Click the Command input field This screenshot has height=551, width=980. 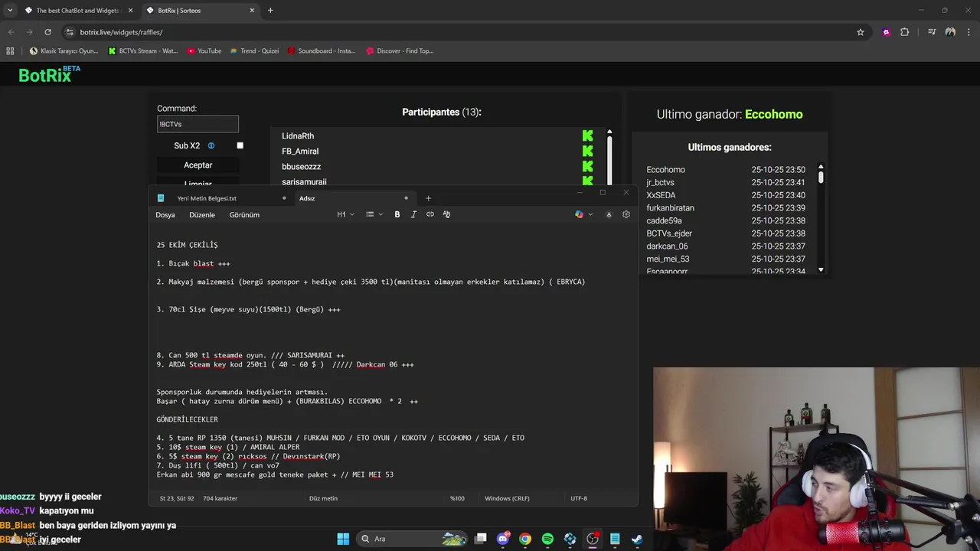[x=198, y=124]
